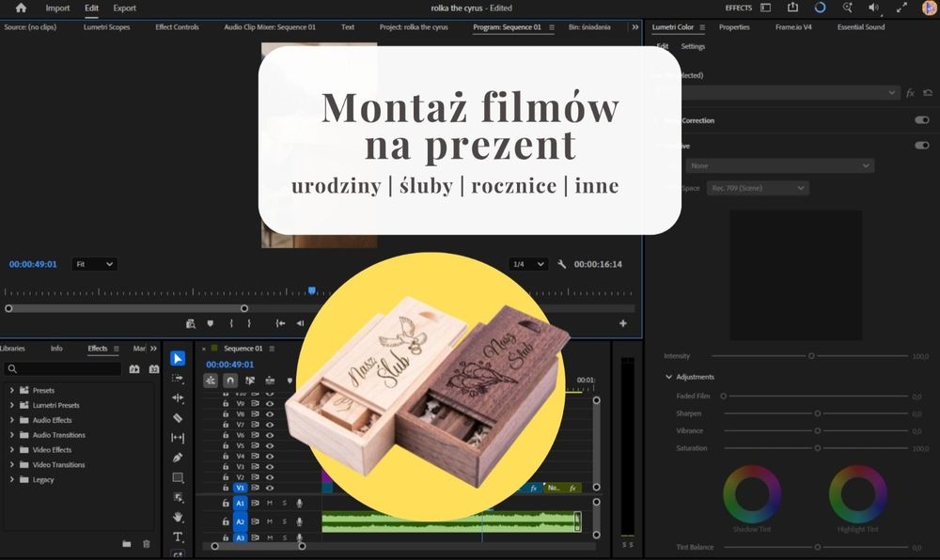This screenshot has width=940, height=560.
Task: Switch to the Export tab
Action: pyautogui.click(x=125, y=8)
